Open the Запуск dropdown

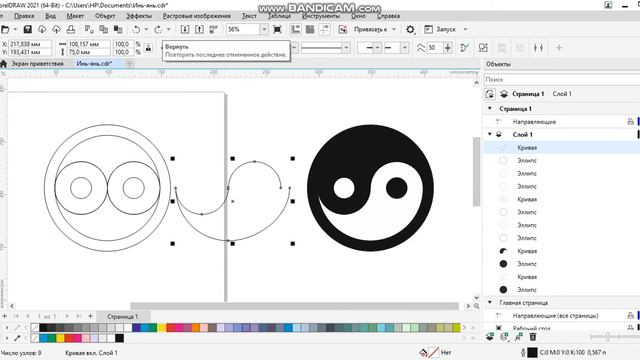point(465,29)
